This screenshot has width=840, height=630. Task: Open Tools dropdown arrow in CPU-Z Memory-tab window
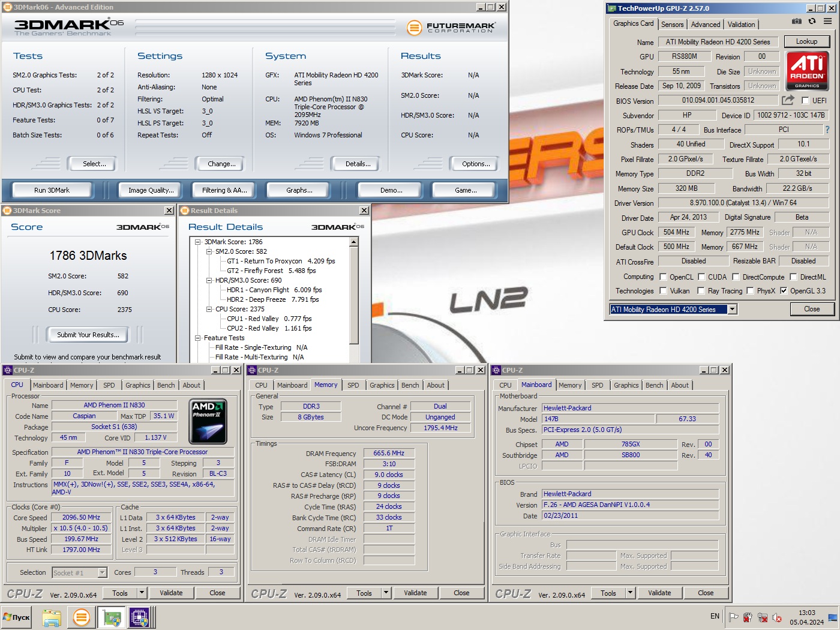click(x=386, y=593)
